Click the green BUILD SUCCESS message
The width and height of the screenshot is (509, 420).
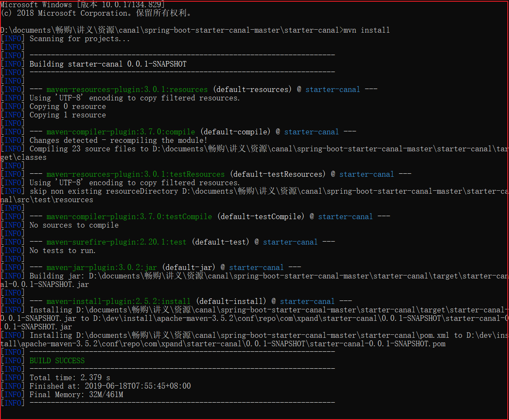point(57,361)
